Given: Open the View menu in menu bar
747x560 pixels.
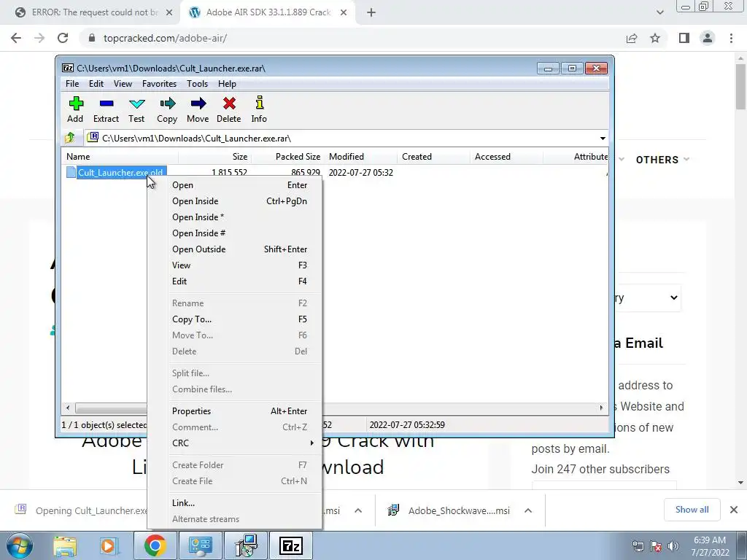Looking at the screenshot, I should (123, 84).
